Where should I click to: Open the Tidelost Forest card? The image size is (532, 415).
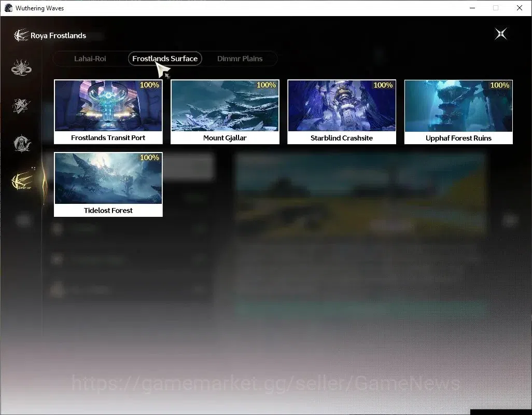pyautogui.click(x=108, y=184)
